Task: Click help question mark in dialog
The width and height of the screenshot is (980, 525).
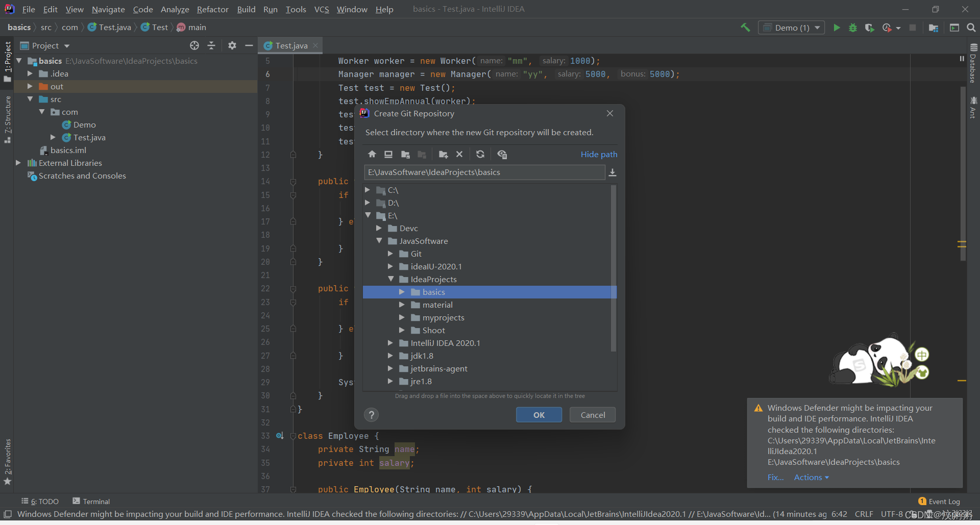Action: point(372,415)
